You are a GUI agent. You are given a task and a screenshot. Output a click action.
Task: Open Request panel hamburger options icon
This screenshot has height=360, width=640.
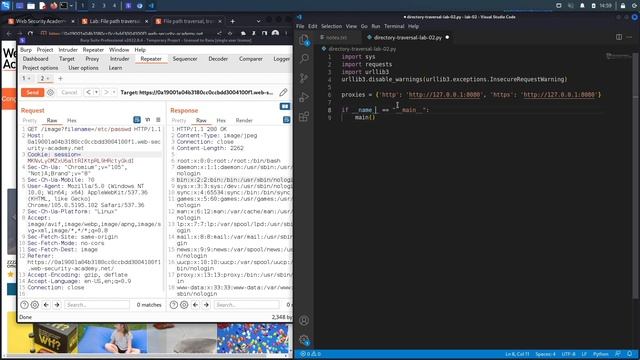coord(158,120)
